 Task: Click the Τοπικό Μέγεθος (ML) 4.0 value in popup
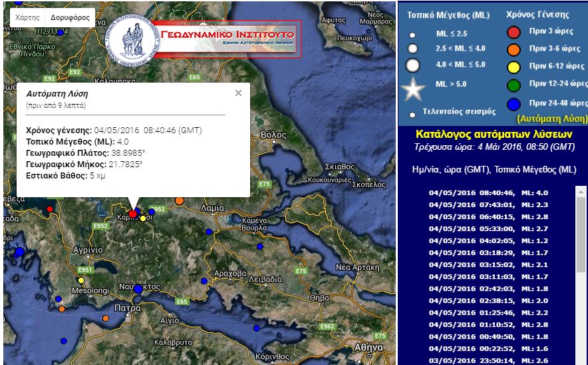(122, 142)
